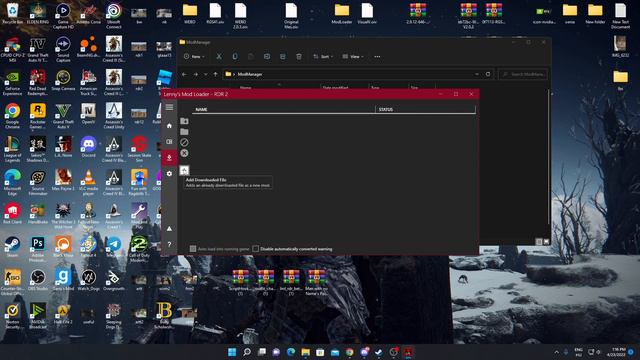Open Settings gear in Mod Loader sidebar
Image resolution: width=640 pixels, height=360 pixels.
[169, 173]
